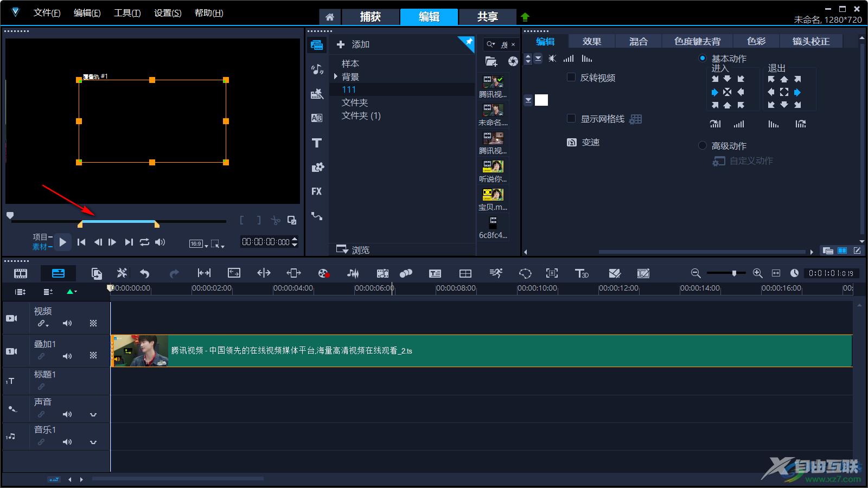Switch to storyboard view icon

21,273
